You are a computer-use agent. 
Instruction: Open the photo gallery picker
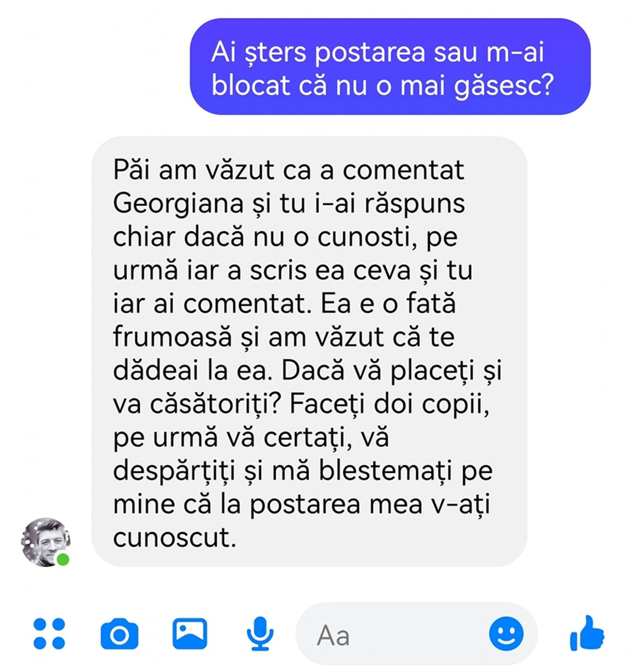pyautogui.click(x=190, y=634)
